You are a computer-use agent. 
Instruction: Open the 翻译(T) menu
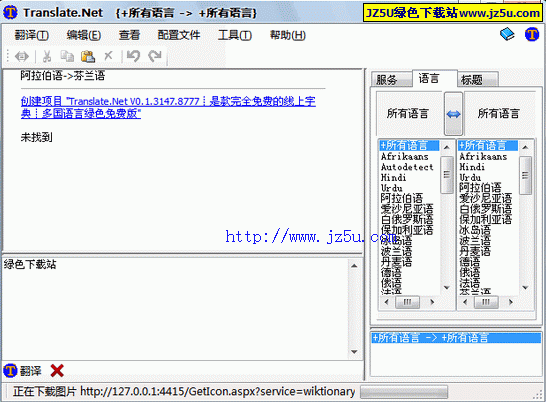(31, 35)
